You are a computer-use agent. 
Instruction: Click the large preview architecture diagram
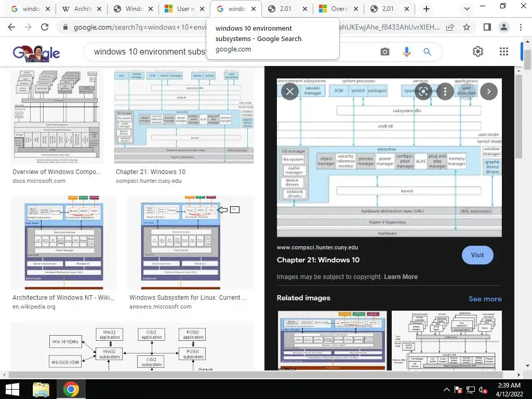click(x=389, y=157)
